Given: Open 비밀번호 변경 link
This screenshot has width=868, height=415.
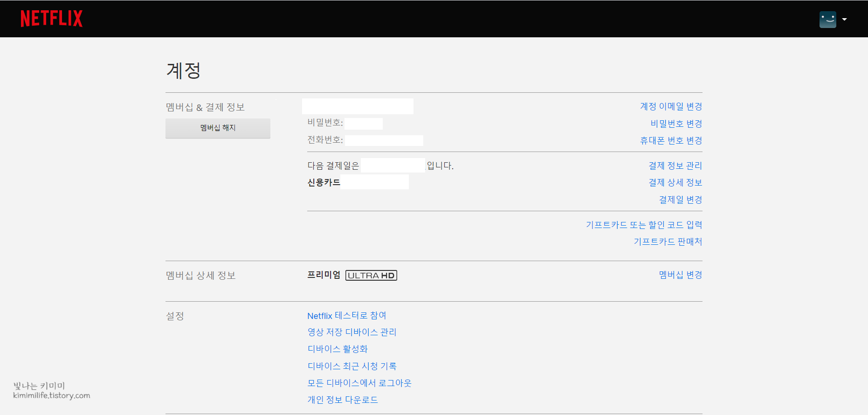Looking at the screenshot, I should [676, 124].
